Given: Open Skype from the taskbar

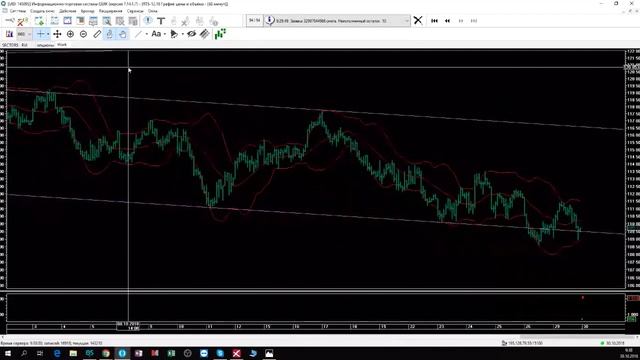Looking at the screenshot, I should [220, 353].
